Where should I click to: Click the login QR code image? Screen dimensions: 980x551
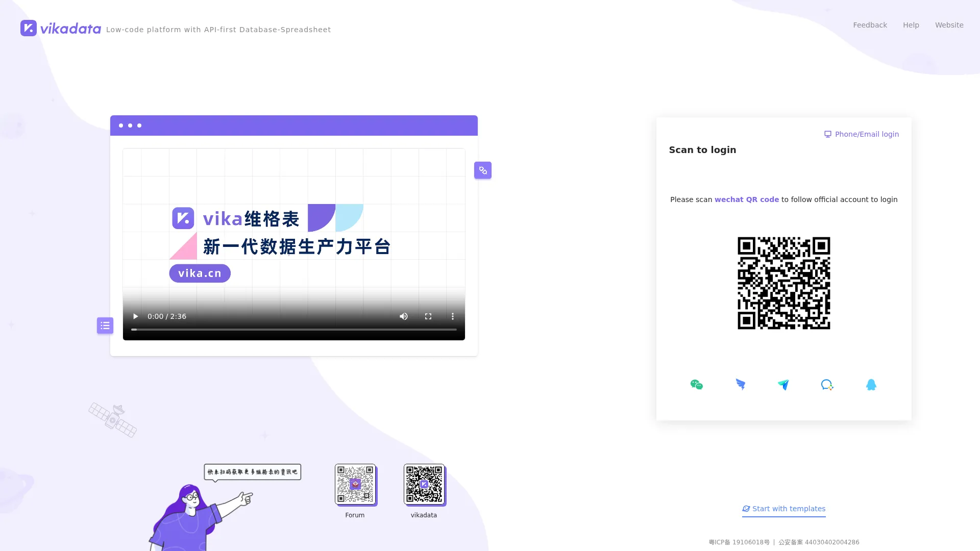tap(783, 283)
